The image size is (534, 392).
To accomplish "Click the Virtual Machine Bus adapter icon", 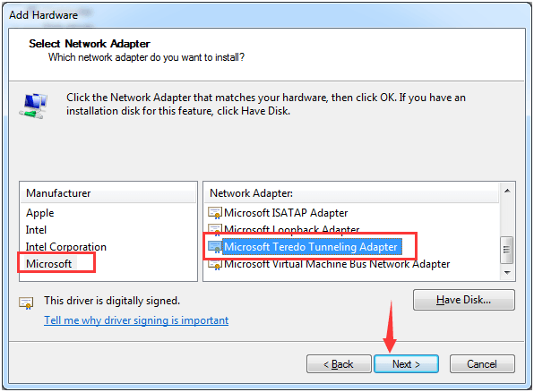I will pyautogui.click(x=215, y=264).
